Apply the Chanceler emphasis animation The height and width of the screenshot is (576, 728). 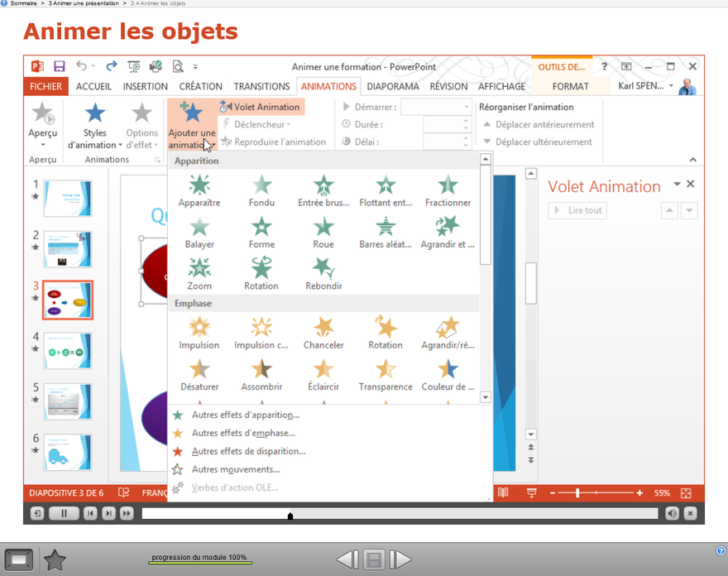tap(323, 332)
